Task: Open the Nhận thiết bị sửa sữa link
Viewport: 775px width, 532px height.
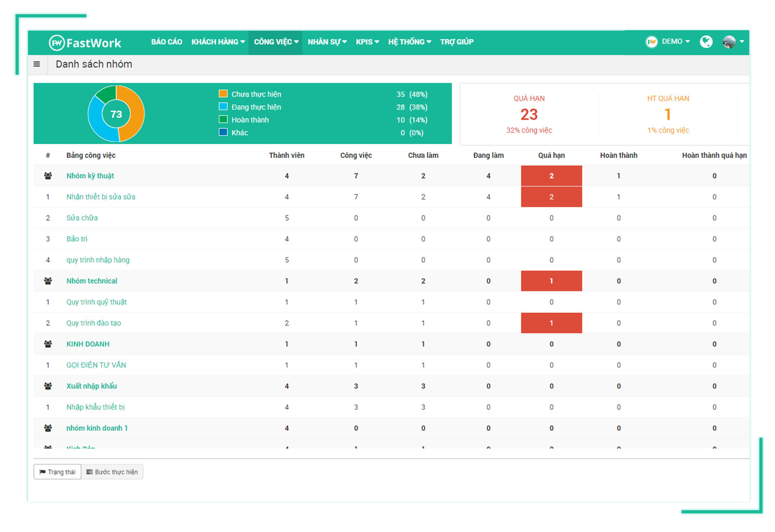Action: point(101,197)
